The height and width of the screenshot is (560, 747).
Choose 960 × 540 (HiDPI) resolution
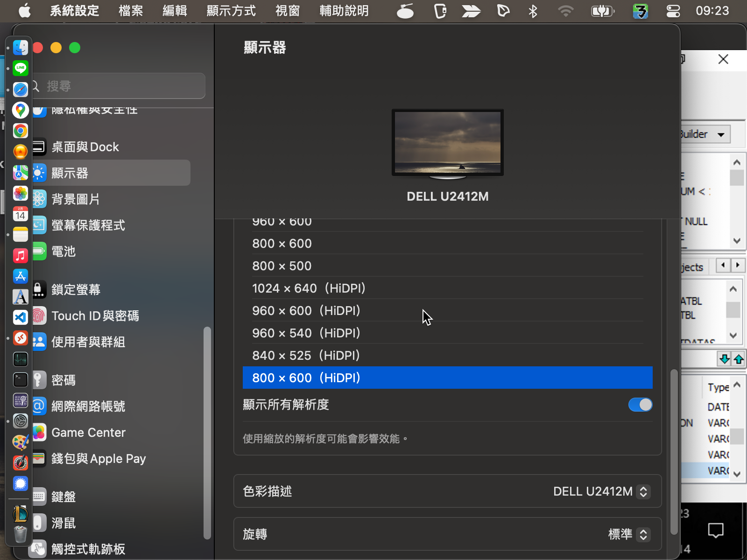[448, 333]
